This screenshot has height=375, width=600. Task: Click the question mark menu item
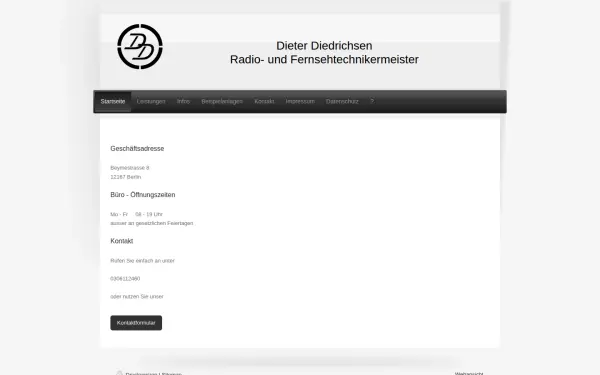click(x=372, y=102)
